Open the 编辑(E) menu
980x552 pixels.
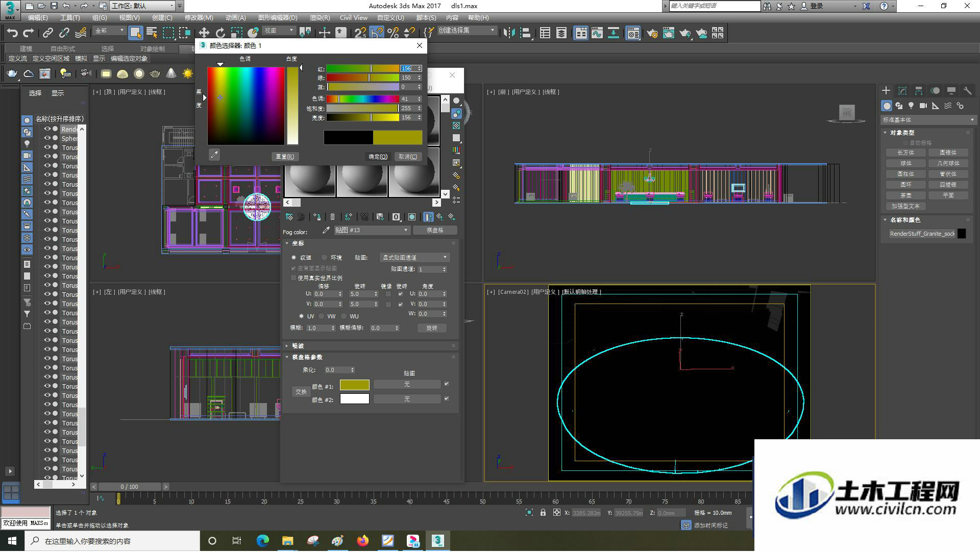click(38, 18)
